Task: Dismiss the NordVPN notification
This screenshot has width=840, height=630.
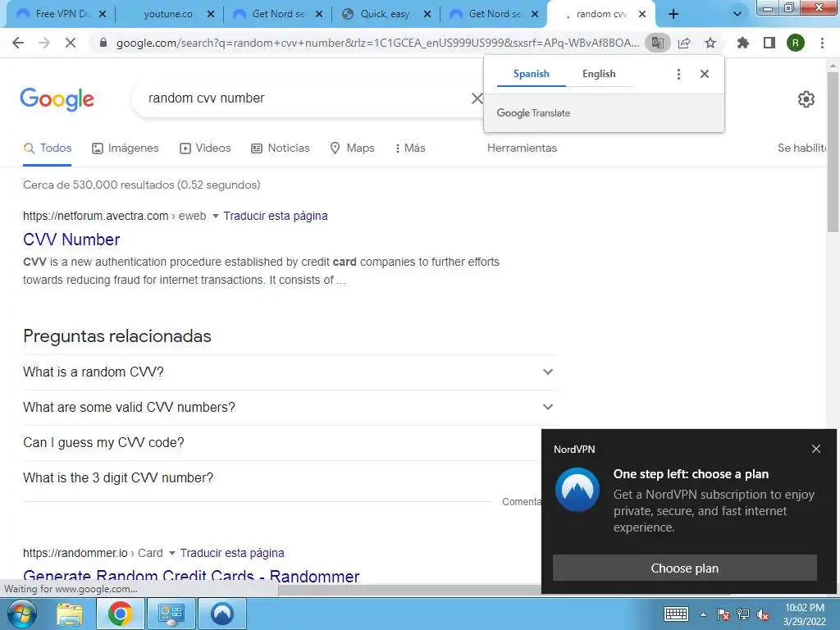Action: point(816,449)
